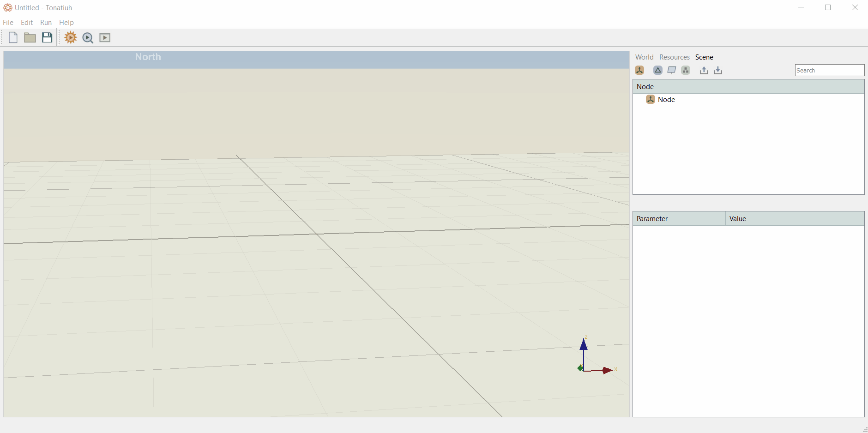This screenshot has width=868, height=433.
Task: Click the Node column header
Action: [748, 86]
